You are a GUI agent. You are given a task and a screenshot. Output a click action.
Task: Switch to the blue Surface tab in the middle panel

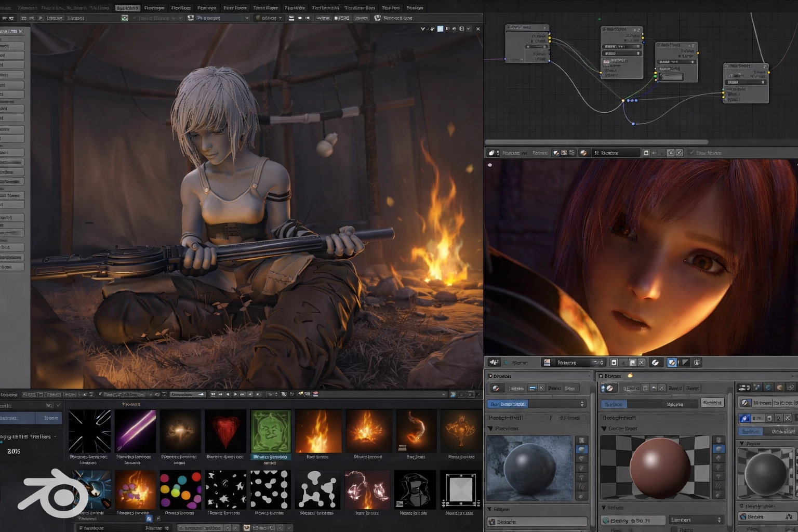(614, 404)
